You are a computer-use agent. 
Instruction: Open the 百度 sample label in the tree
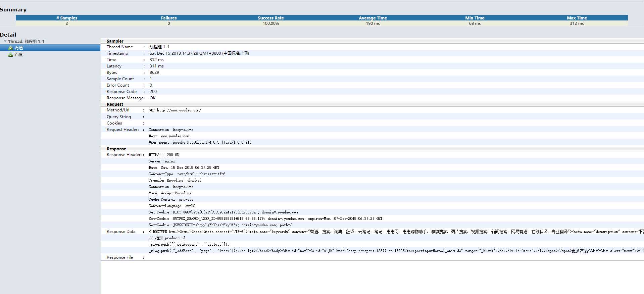[19, 54]
